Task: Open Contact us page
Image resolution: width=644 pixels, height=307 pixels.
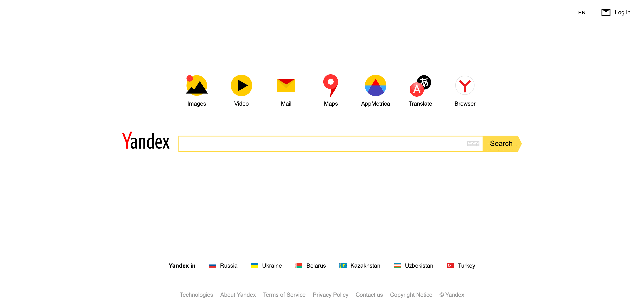Action: click(x=369, y=295)
